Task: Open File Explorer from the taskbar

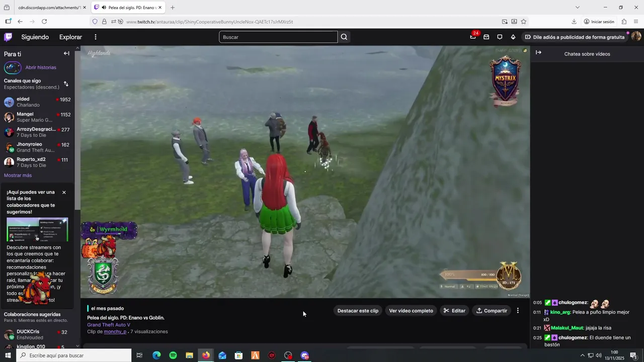Action: [x=190, y=355]
